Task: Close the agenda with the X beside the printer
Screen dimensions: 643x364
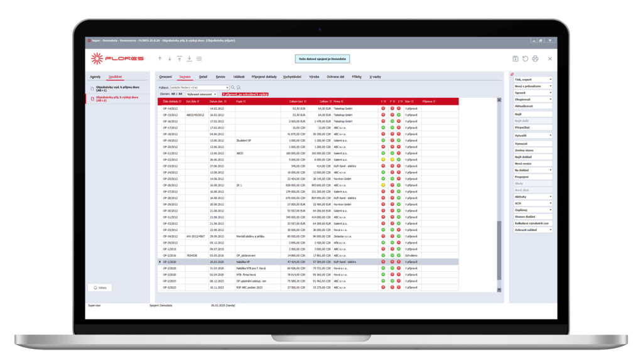Action: coord(550,58)
